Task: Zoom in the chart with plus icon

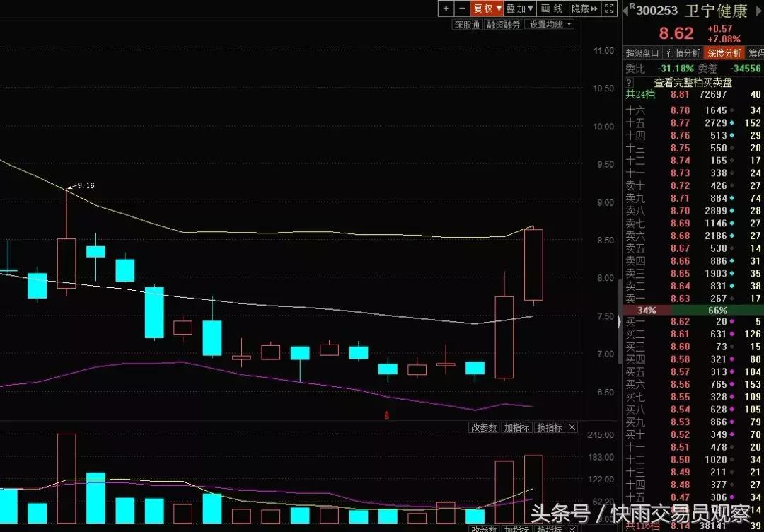Action: tap(445, 8)
